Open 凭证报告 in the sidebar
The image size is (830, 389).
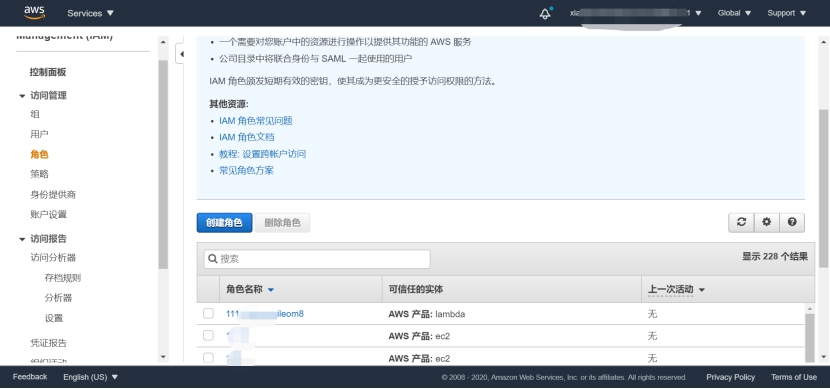(x=49, y=343)
